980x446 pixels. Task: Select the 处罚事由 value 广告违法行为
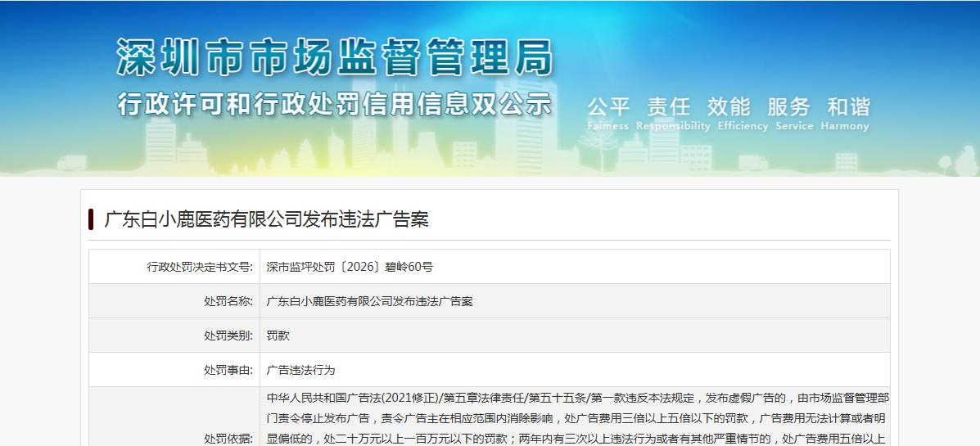point(300,370)
